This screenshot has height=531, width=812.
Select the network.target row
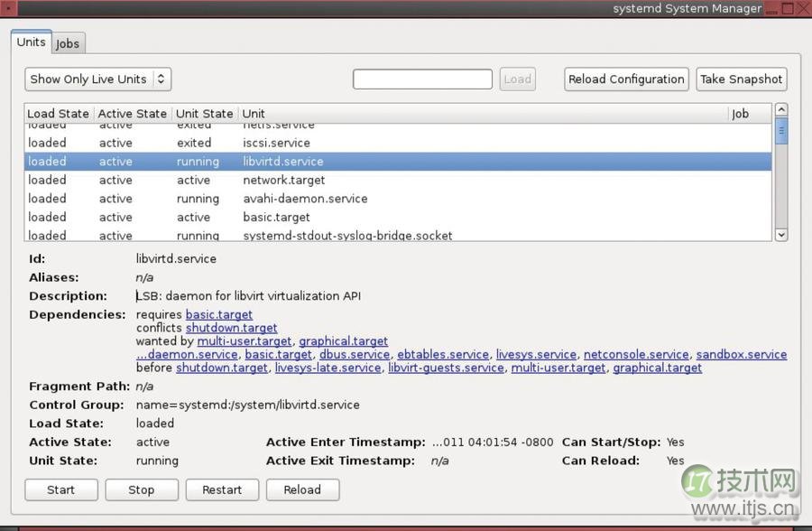coord(398,180)
